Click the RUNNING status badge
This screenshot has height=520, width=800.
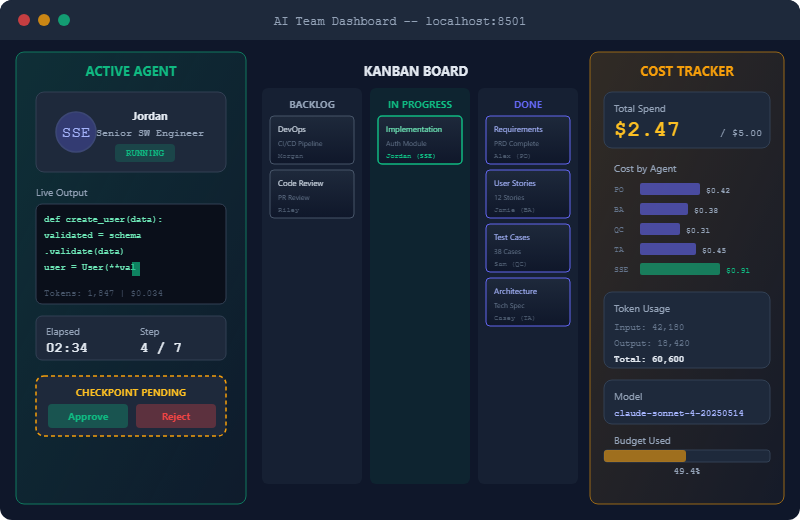click(145, 153)
